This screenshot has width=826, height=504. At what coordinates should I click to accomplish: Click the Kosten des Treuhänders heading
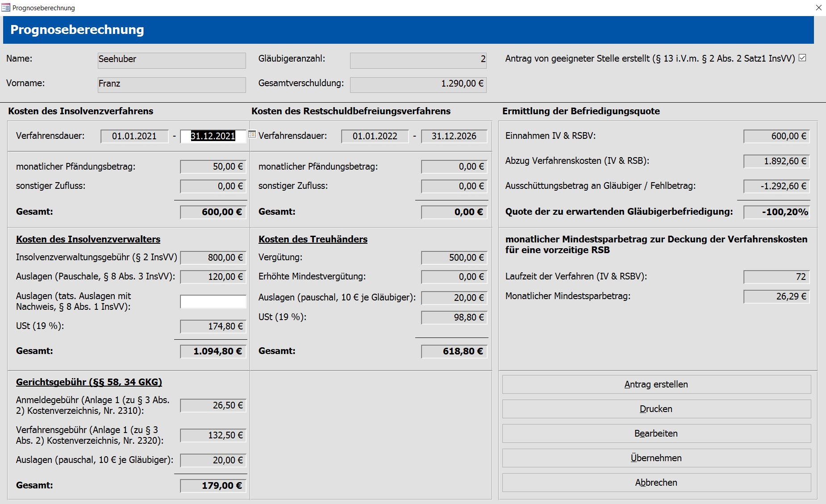313,239
